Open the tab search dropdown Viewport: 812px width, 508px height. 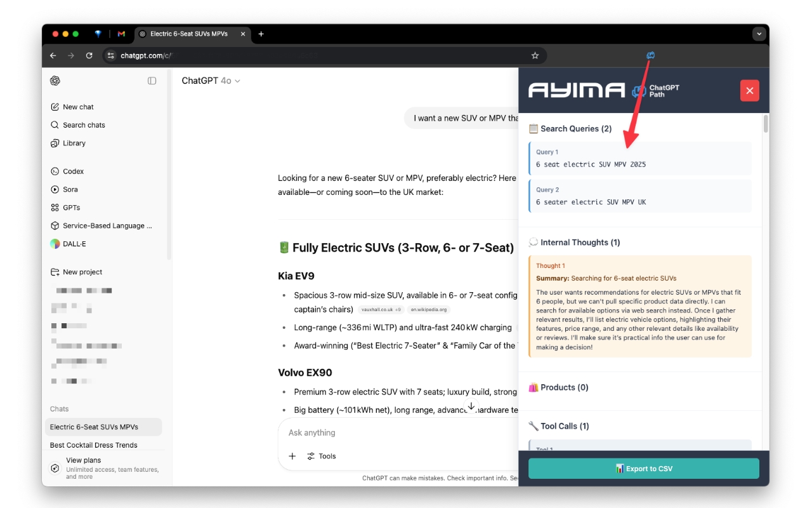[758, 34]
